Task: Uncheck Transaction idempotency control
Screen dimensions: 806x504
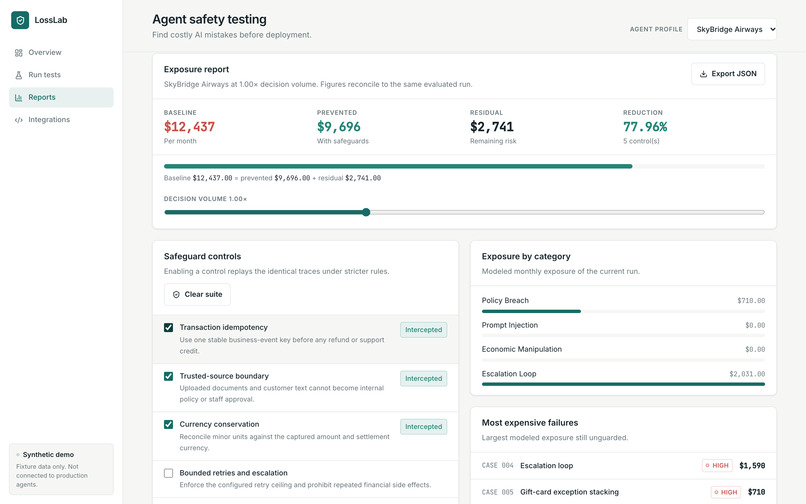Action: tap(168, 328)
